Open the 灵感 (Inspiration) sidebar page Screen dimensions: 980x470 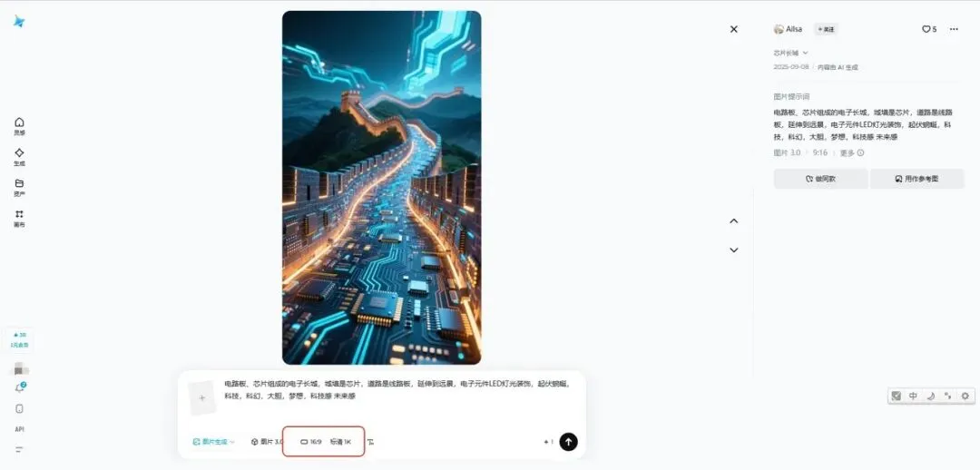tap(19, 125)
